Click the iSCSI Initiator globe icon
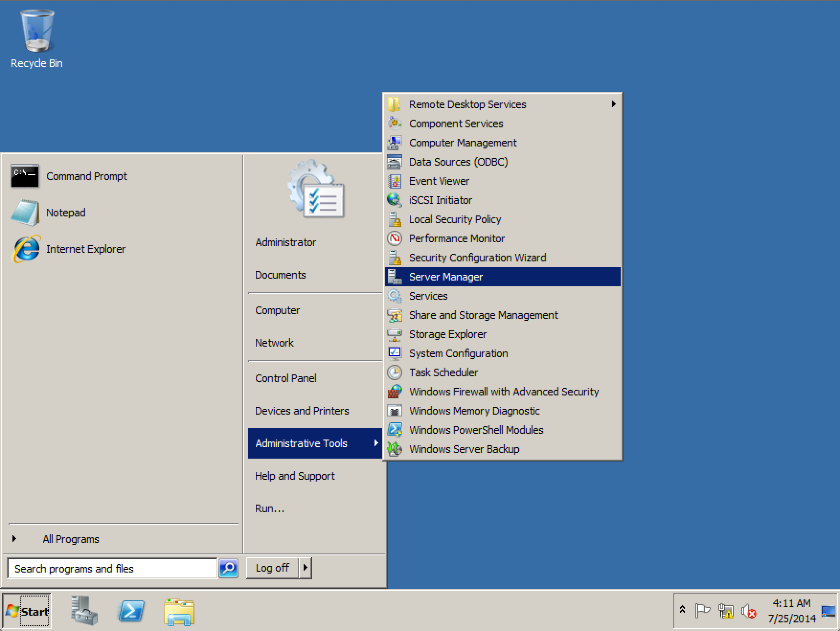 (395, 200)
